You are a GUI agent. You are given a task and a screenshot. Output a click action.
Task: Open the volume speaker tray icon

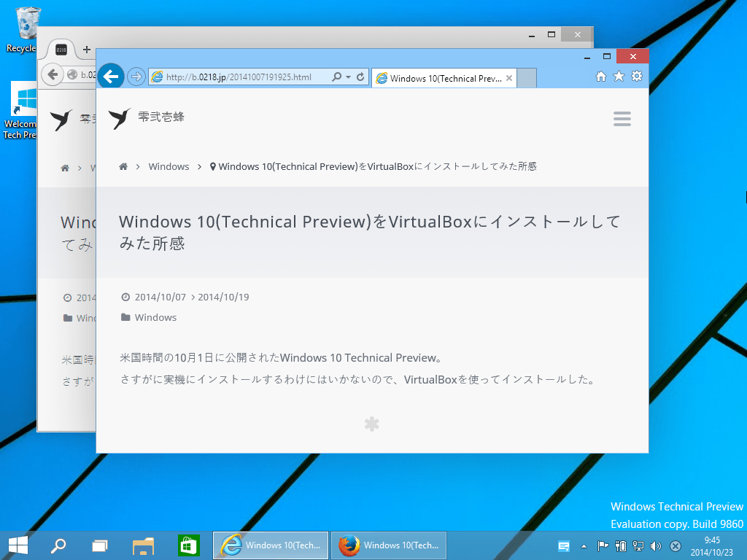[656, 546]
